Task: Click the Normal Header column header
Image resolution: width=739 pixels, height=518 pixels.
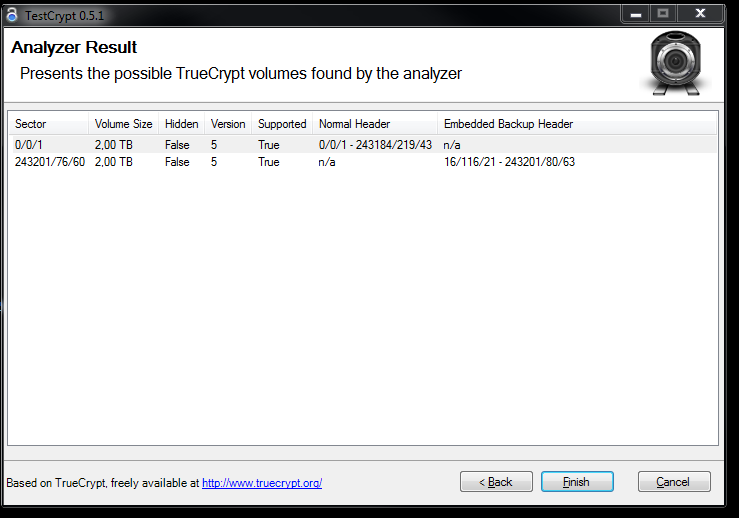Action: [375, 124]
